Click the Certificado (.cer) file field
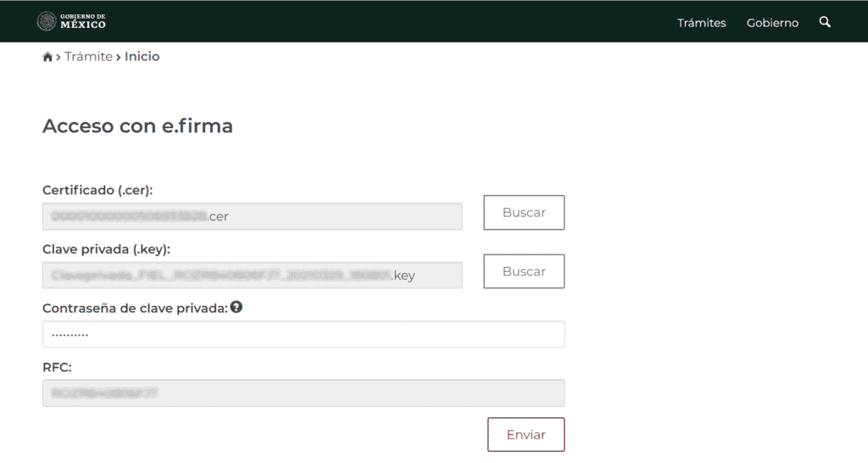Screen dimensions: 868x463 pyautogui.click(x=252, y=216)
